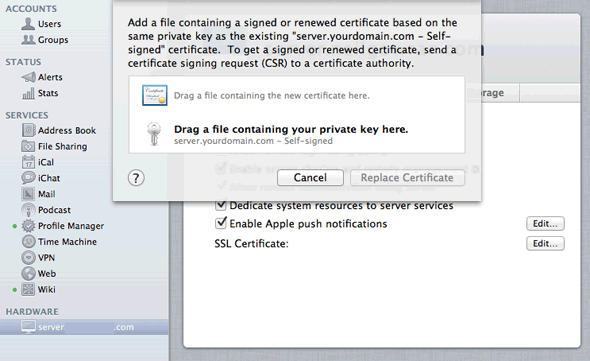Viewport: 590px width, 361px height.
Task: Click the private key drop area
Action: click(x=297, y=134)
